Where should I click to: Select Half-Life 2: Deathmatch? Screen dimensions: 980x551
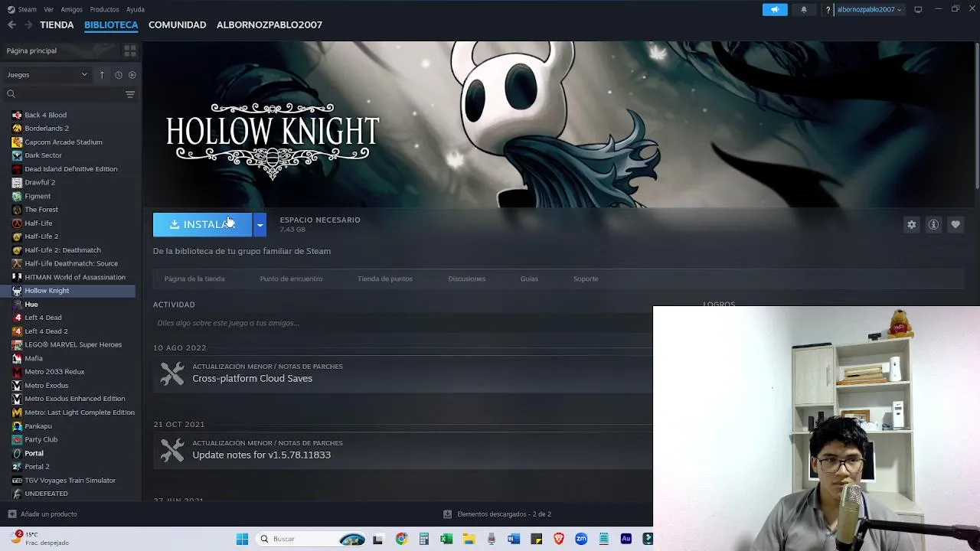point(63,250)
